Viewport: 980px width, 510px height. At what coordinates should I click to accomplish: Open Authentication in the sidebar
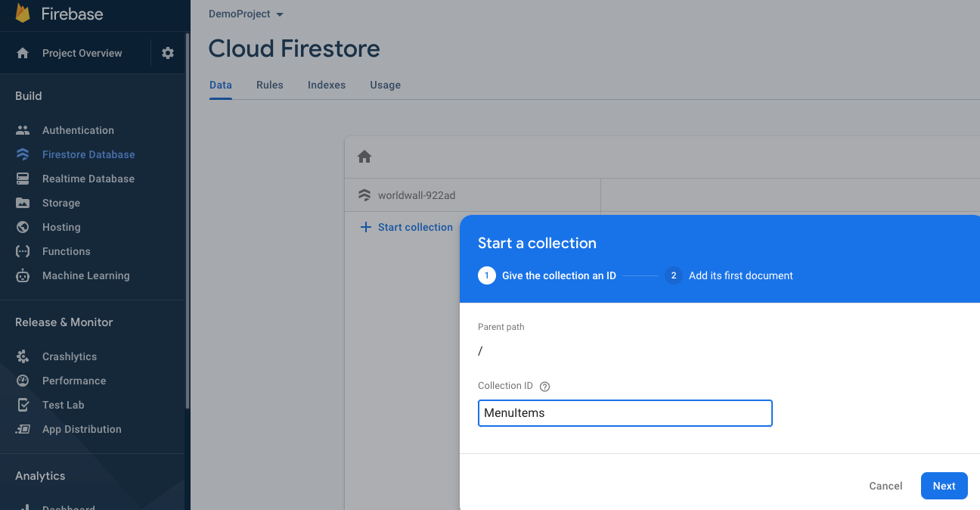point(78,130)
